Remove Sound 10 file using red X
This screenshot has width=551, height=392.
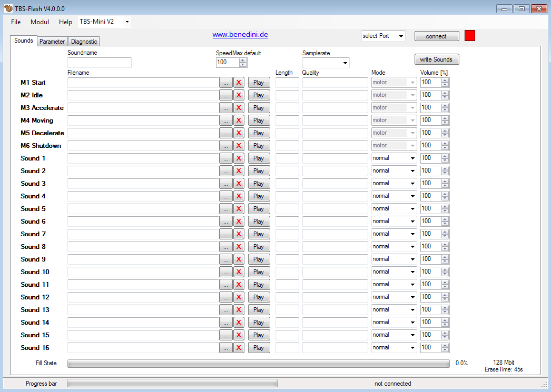point(239,272)
